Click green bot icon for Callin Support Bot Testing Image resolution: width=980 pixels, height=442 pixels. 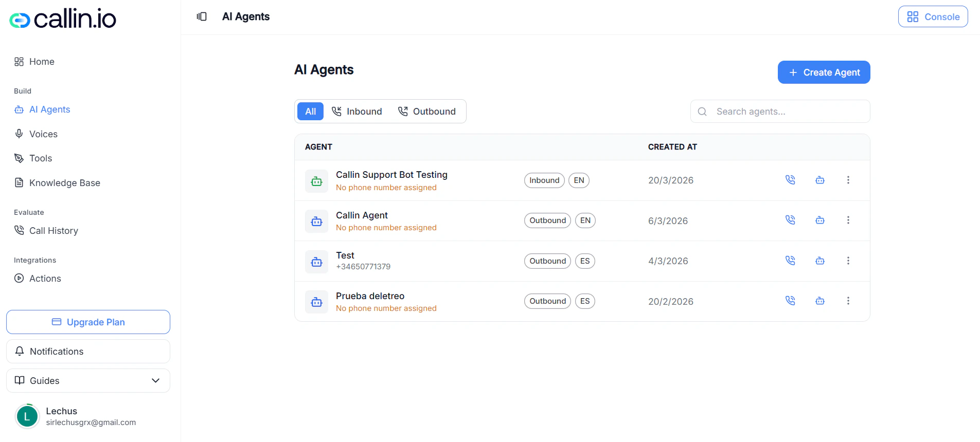click(316, 181)
